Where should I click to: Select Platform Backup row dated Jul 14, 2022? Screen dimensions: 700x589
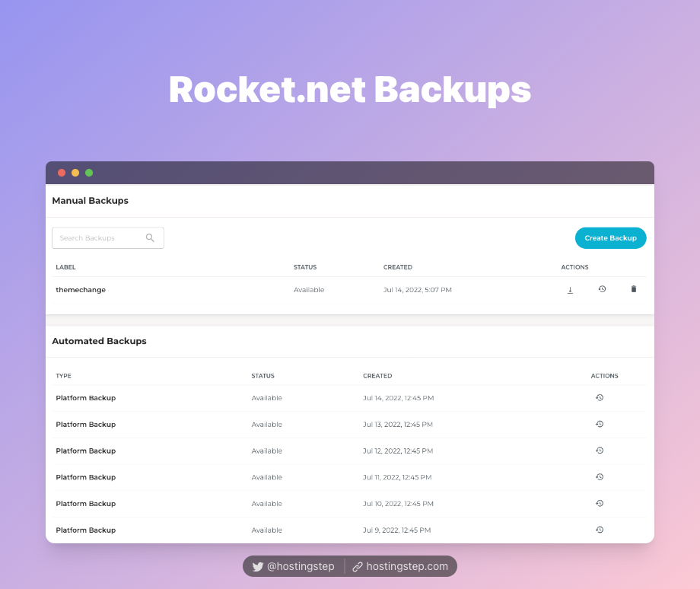tap(349, 398)
